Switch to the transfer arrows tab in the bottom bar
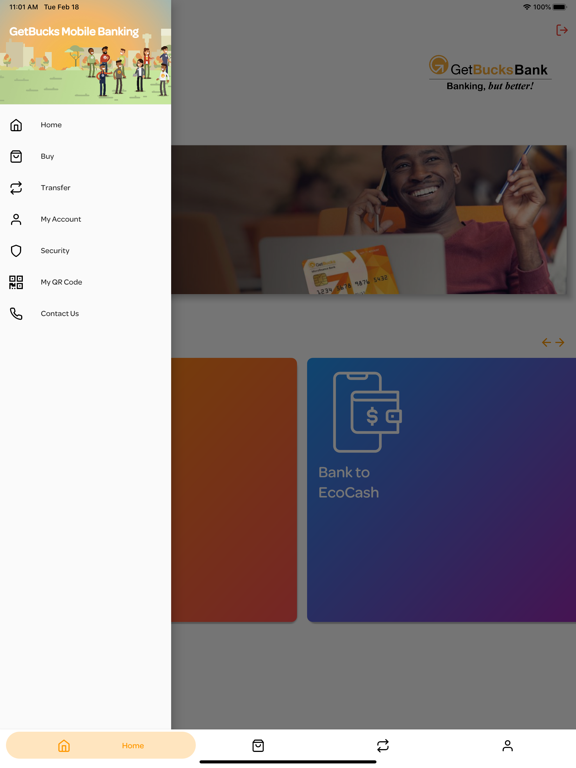This screenshot has height=768, width=576. [383, 745]
